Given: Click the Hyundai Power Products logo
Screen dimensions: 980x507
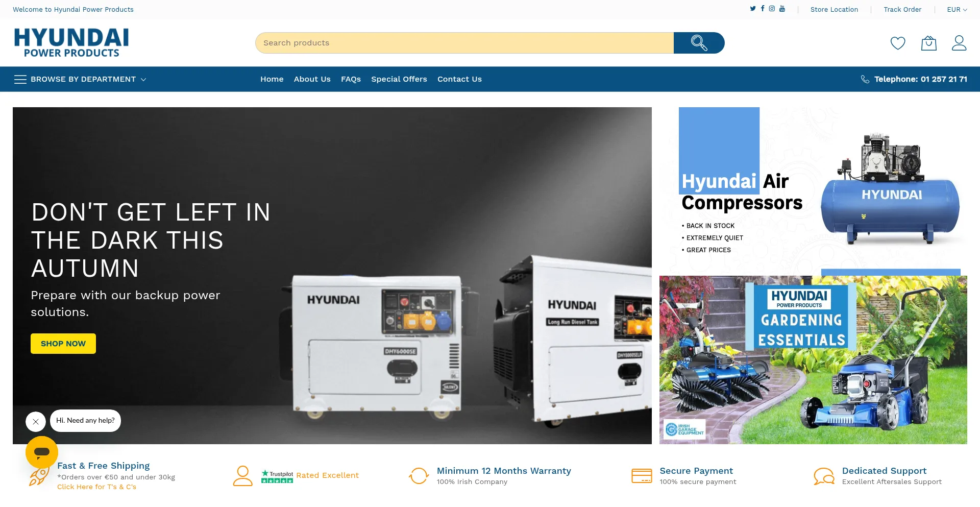Looking at the screenshot, I should coord(71,43).
